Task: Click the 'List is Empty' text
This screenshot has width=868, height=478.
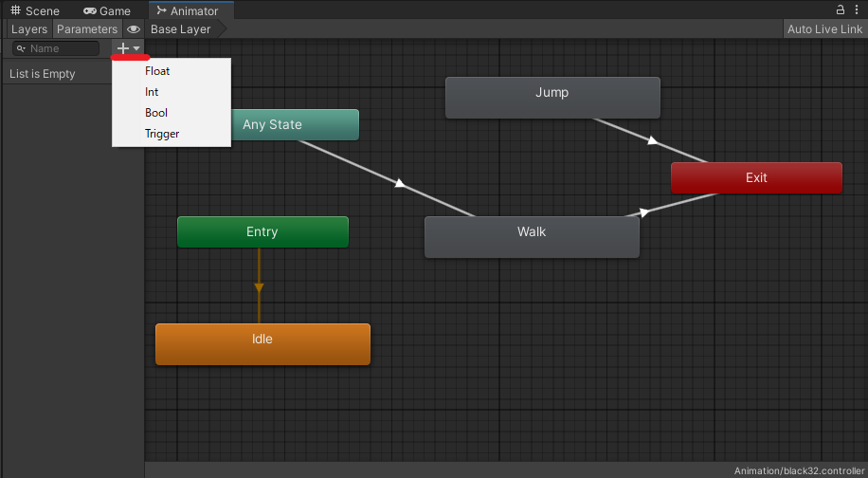Action: tap(42, 74)
